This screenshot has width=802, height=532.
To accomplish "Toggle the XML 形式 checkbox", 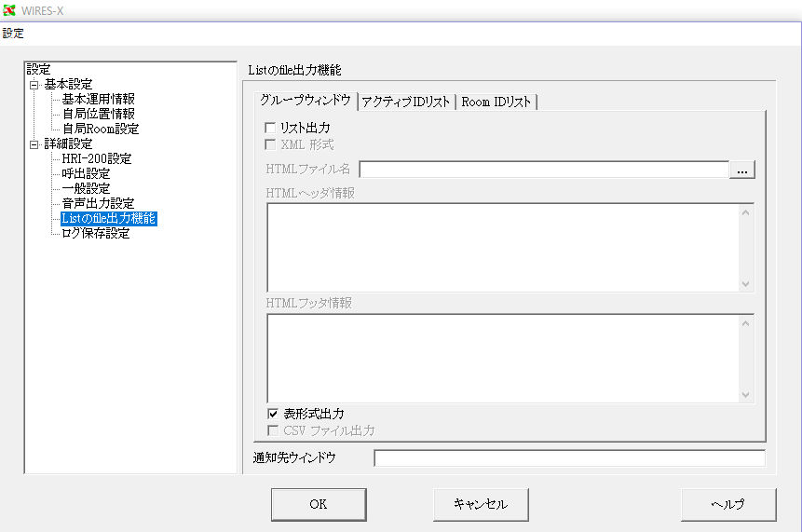I will 270,144.
